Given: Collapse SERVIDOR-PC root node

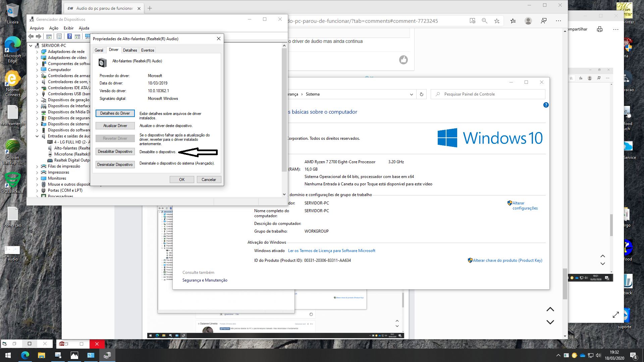Looking at the screenshot, I should (31, 46).
